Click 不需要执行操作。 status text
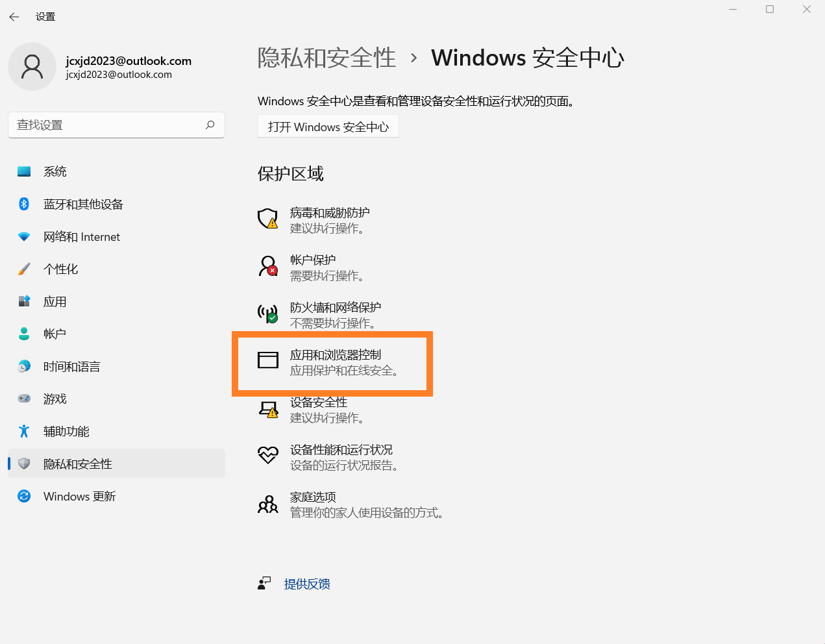The image size is (825, 644). point(333,323)
